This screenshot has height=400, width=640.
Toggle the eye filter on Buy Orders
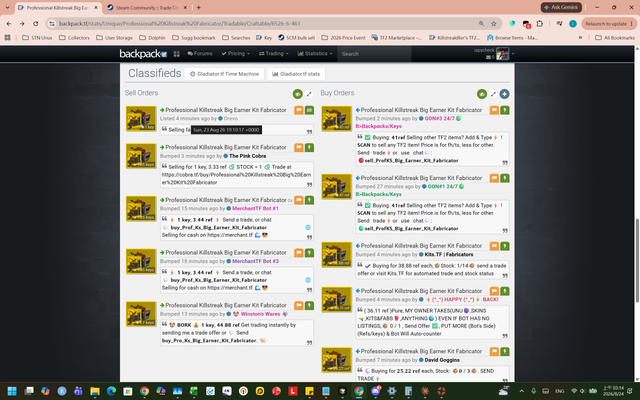[482, 94]
